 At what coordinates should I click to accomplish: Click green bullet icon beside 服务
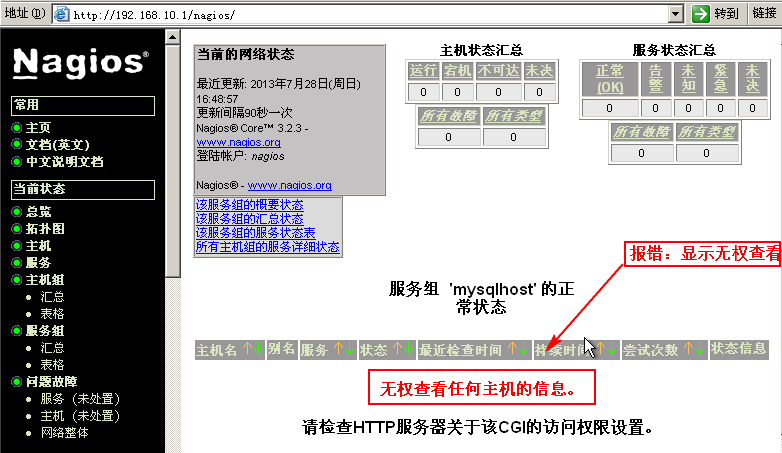16,262
